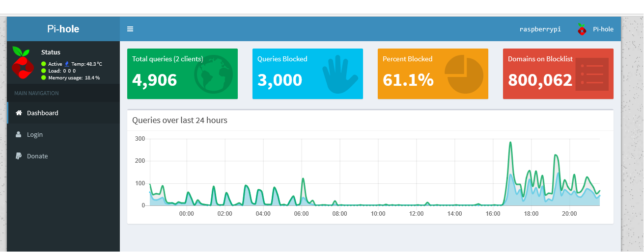
Task: Click the Donate PayPal icon
Action: coord(19,156)
